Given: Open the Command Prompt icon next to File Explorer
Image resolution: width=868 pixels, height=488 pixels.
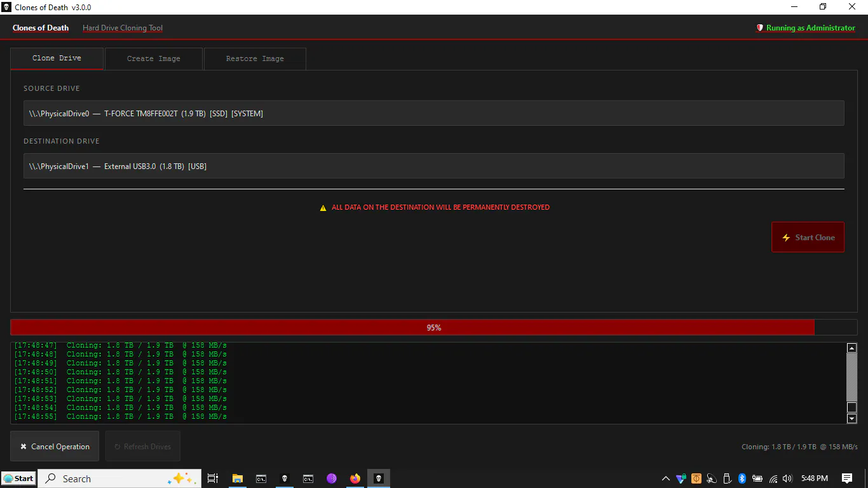Looking at the screenshot, I should [x=261, y=478].
